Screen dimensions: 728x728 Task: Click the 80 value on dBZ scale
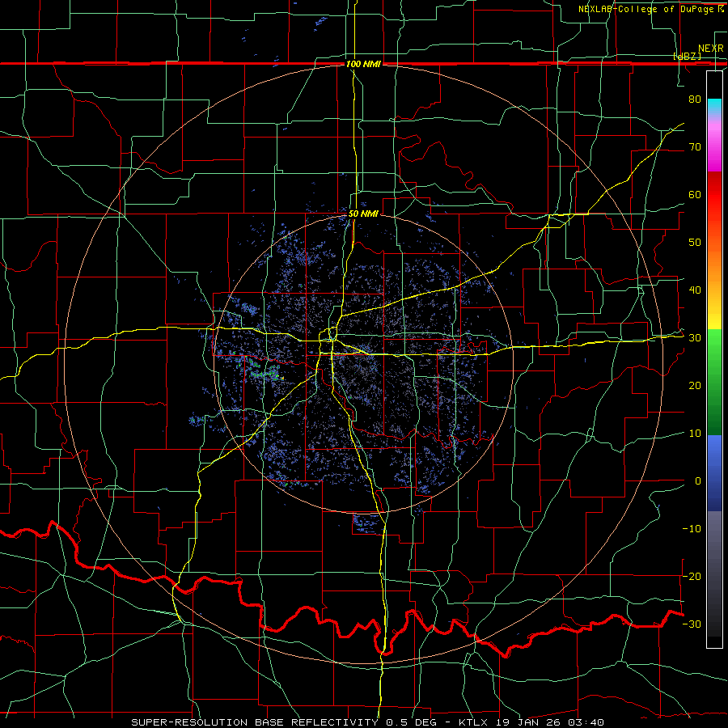pos(695,99)
